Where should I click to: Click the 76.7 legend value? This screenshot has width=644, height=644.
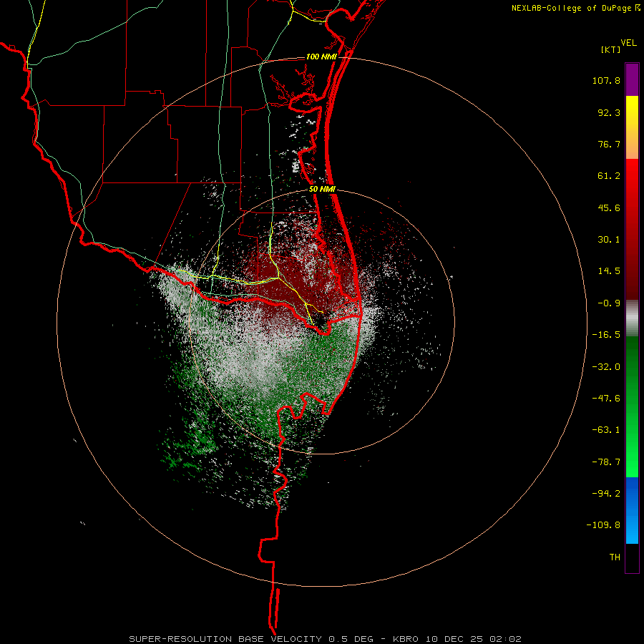coord(609,144)
